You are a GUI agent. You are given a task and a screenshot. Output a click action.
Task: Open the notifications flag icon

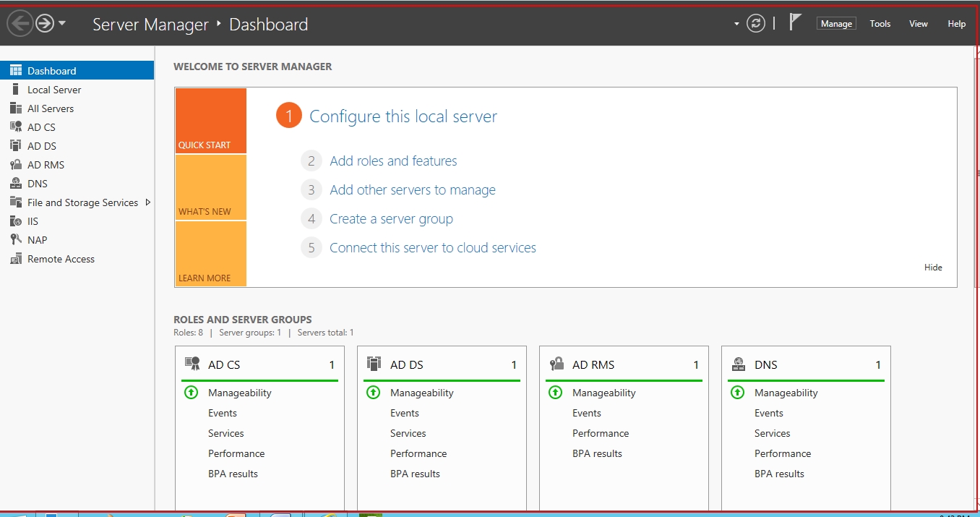tap(795, 22)
